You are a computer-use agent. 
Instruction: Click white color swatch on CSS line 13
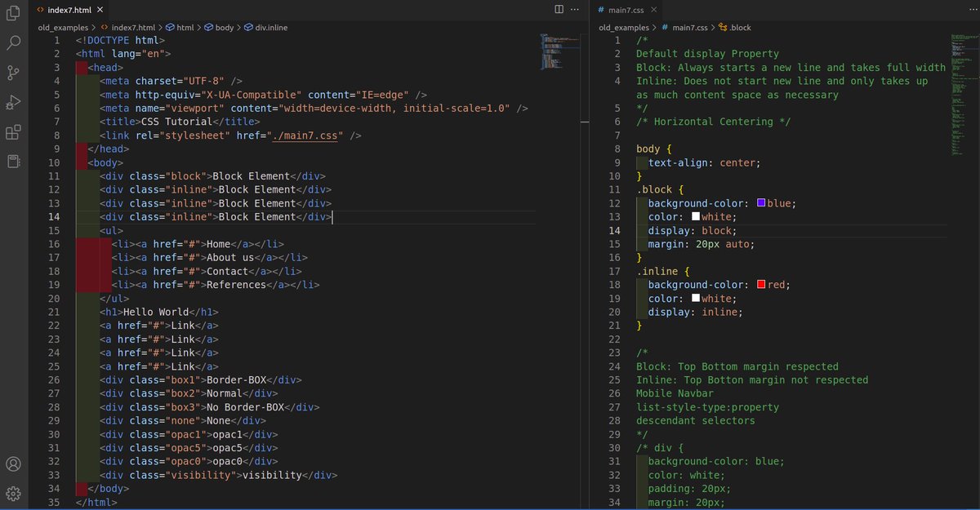pyautogui.click(x=696, y=217)
